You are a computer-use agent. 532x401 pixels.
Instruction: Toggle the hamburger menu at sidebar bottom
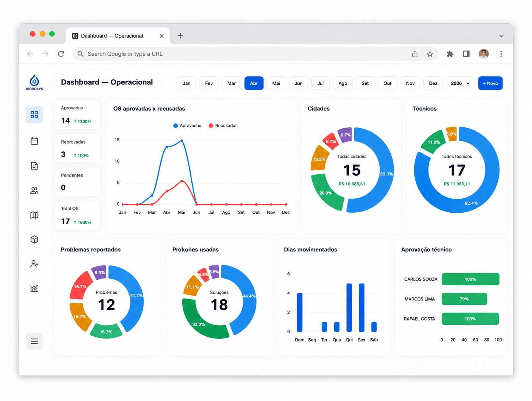(x=34, y=341)
